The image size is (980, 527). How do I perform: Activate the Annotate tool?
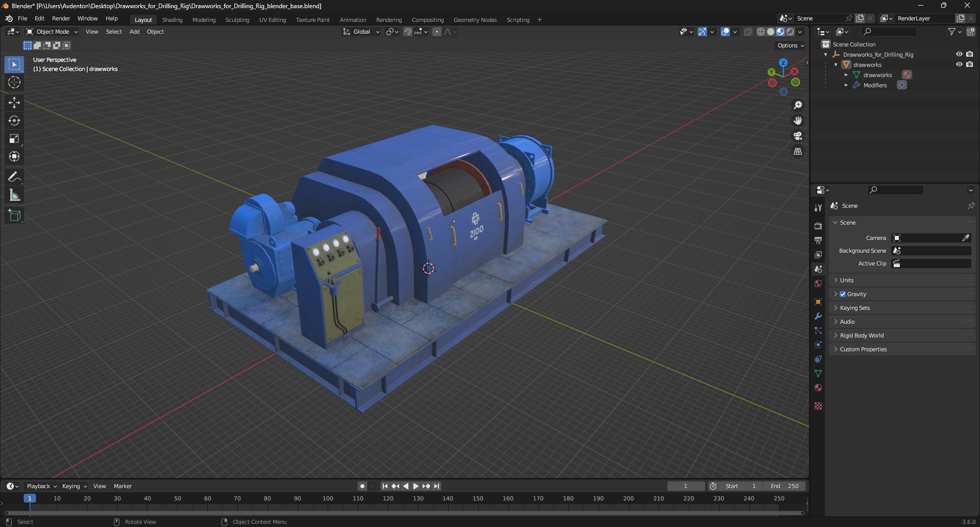click(14, 177)
